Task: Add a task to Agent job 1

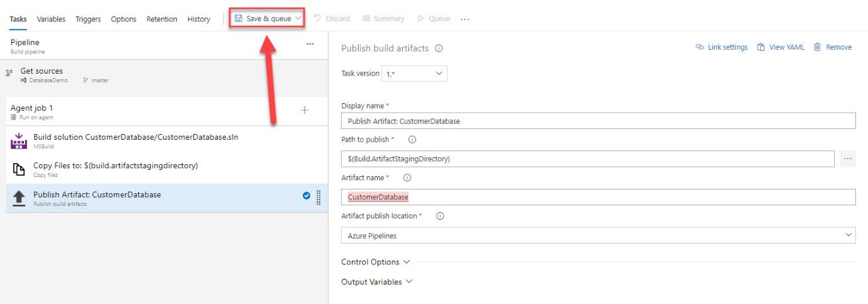Action: 305,110
